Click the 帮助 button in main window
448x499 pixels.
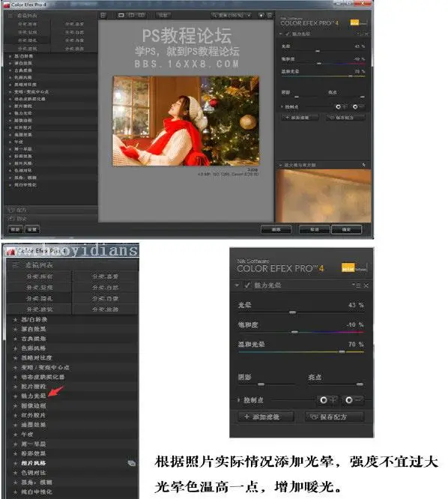15,229
